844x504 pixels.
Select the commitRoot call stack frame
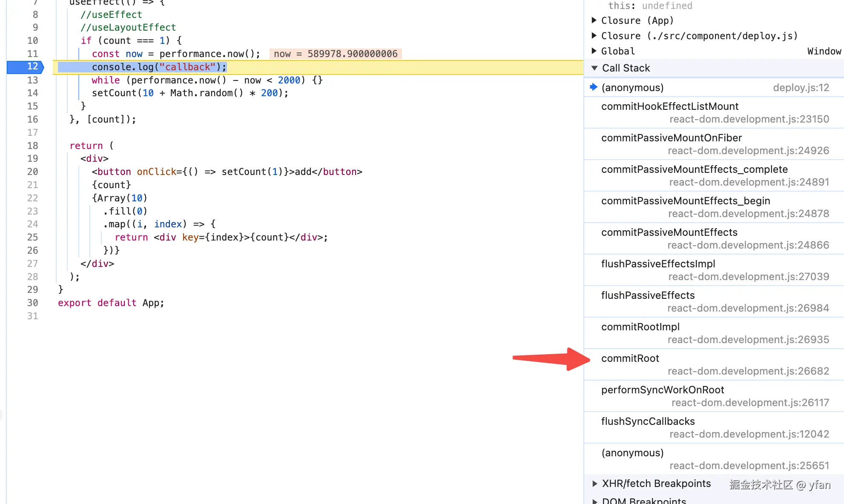point(630,358)
